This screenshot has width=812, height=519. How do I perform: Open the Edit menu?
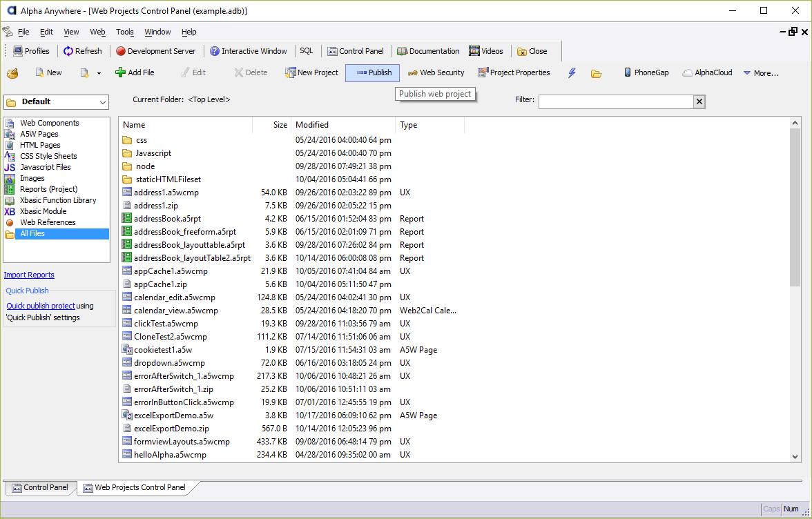[47, 32]
